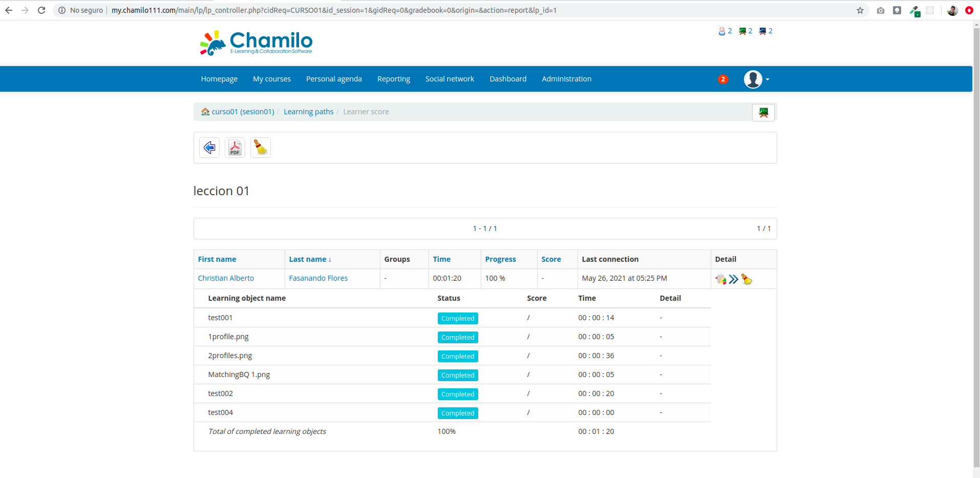The image size is (980, 478).
Task: Open browser bookmark star dropdown
Action: pyautogui.click(x=860, y=10)
